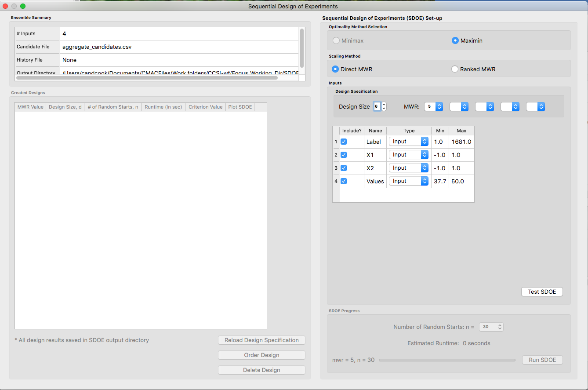Viewport: 588px width, 390px height.
Task: Enable the Maximin optimality method
Action: (x=455, y=40)
